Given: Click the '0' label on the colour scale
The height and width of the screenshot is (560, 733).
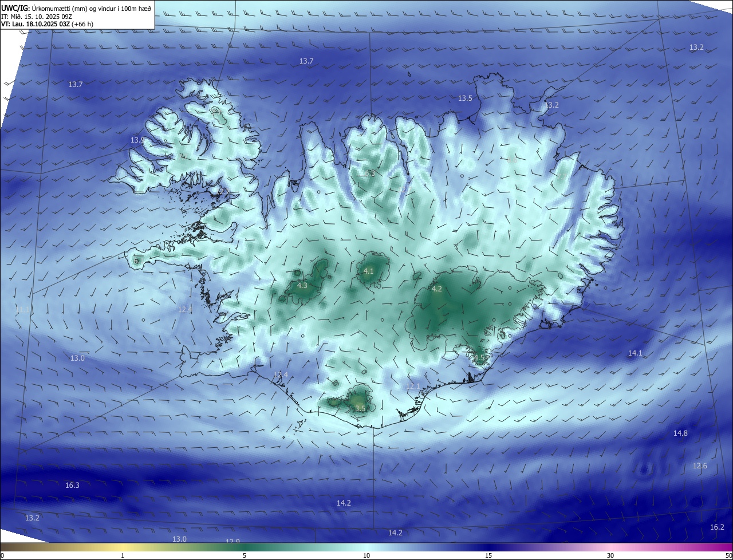Looking at the screenshot, I should (x=2, y=555).
